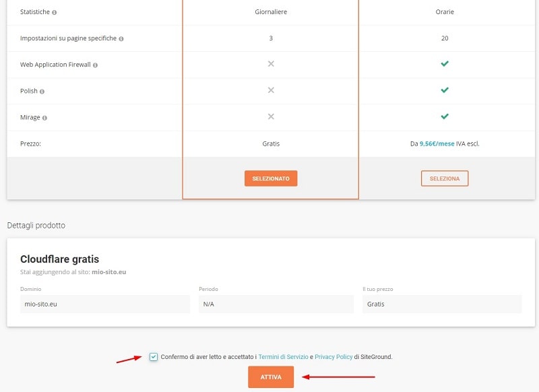Select the Orarie statistics value
Image resolution: width=539 pixels, height=392 pixels.
445,11
